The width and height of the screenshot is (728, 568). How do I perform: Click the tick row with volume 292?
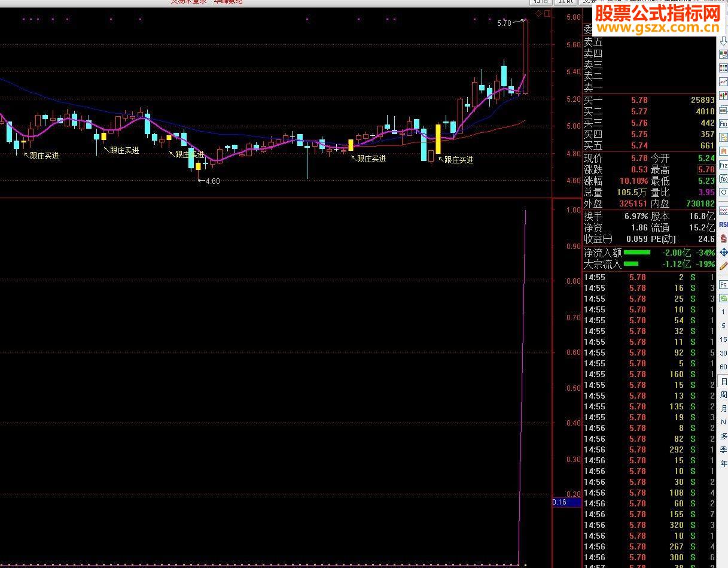[x=649, y=449]
